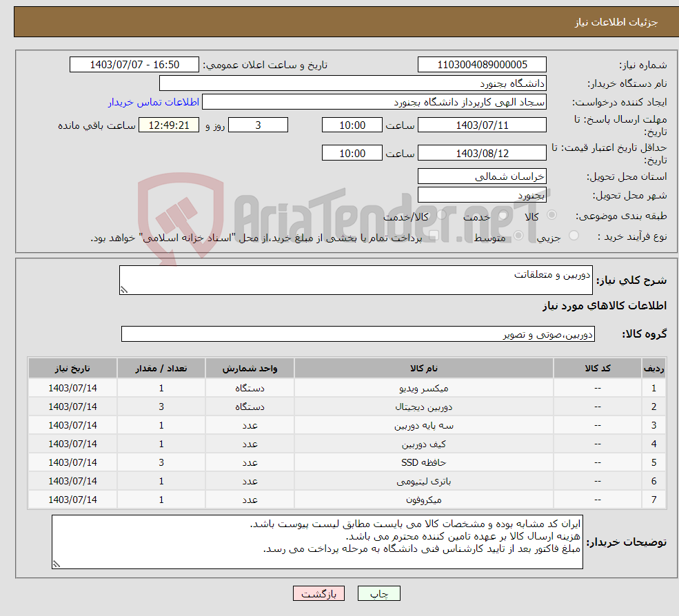Screen dimensions: 679x616
Task: Click the quantity cell of دوربین دیجیتال row
Action: 161,407
